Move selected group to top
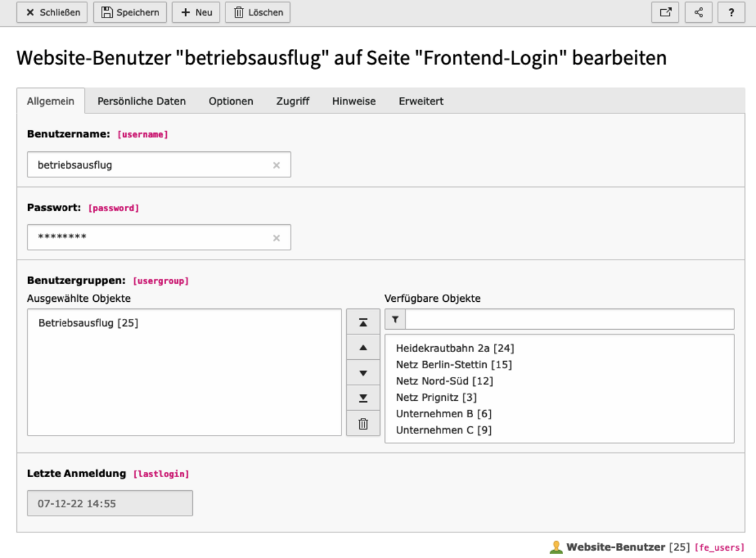Screen dimensions: 756x558 coord(363,323)
